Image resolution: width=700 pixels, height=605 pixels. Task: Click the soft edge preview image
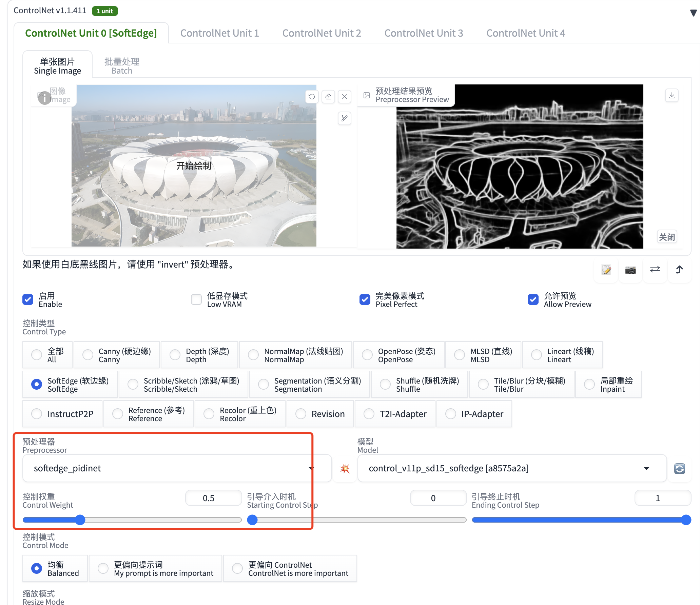tap(520, 167)
